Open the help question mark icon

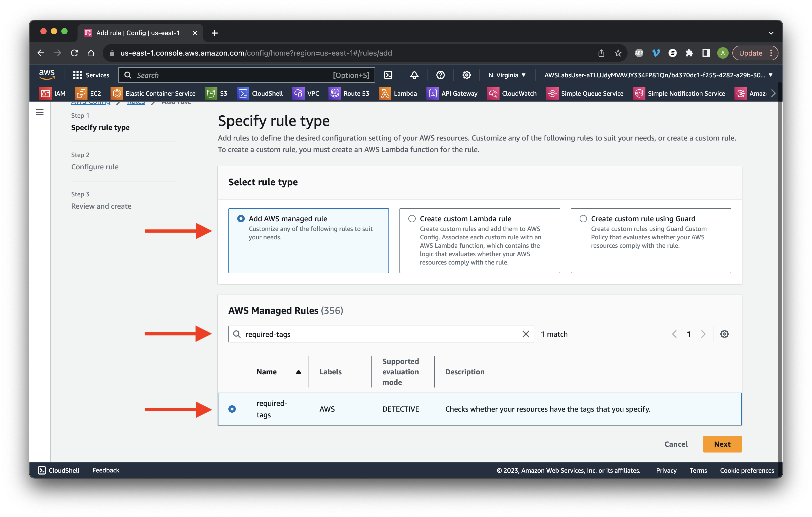coord(440,75)
